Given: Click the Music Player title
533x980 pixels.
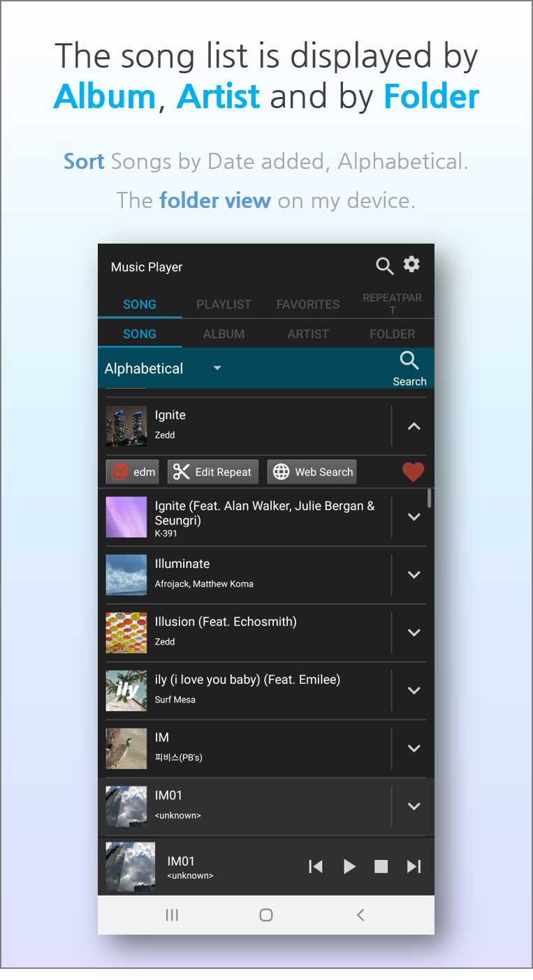Looking at the screenshot, I should 147,267.
